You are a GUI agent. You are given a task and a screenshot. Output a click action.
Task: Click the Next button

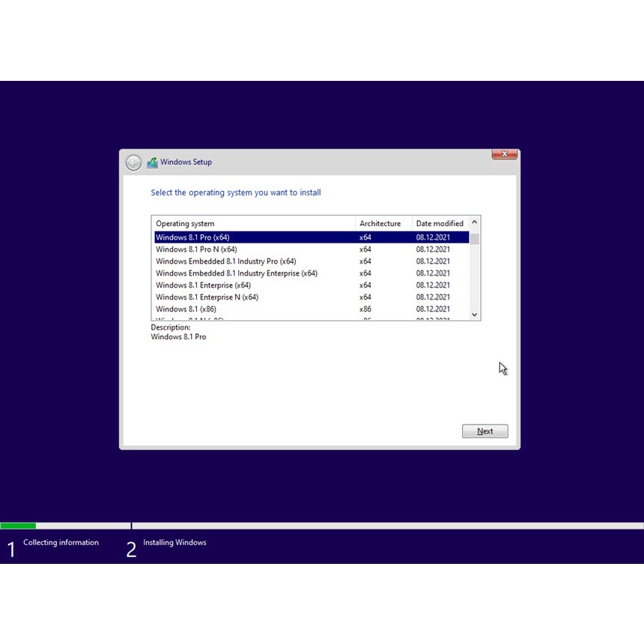coord(484,431)
